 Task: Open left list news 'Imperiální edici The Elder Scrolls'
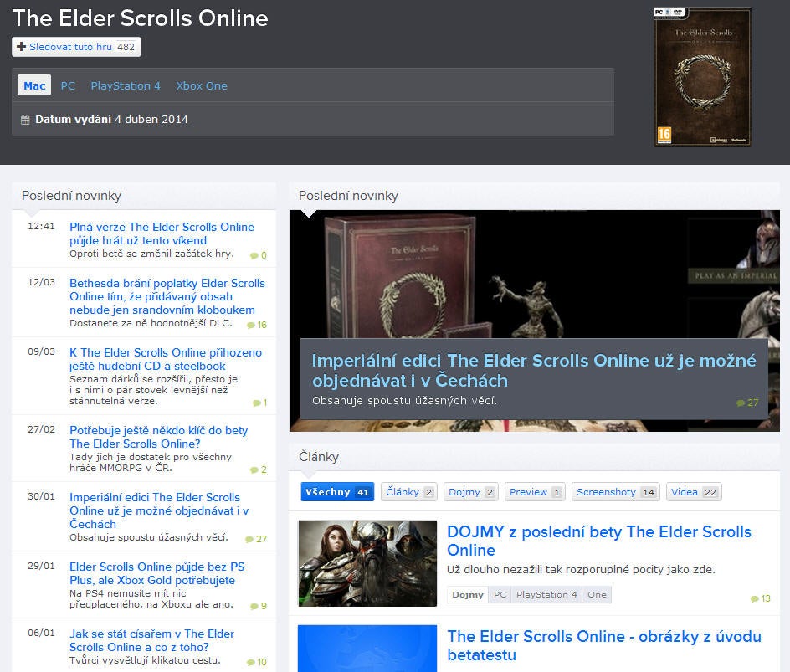tap(159, 510)
